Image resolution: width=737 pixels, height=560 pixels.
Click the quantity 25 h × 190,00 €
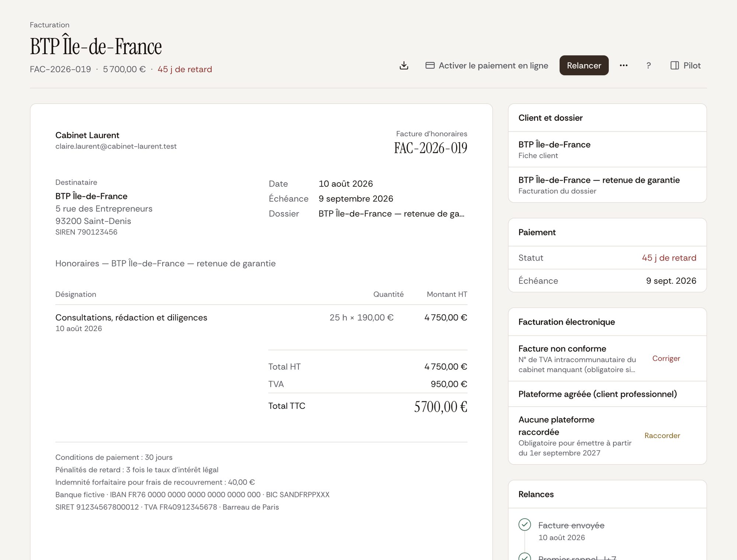(x=361, y=318)
